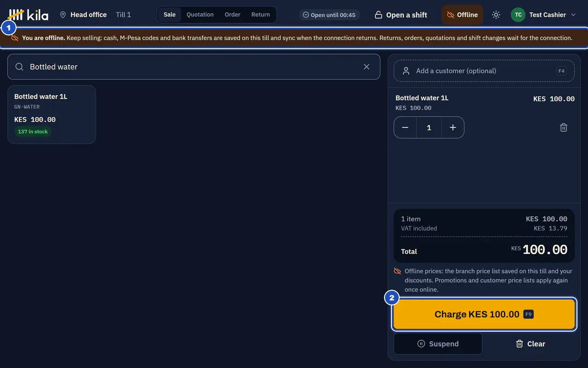The height and width of the screenshot is (368, 588).
Task: Click Open a shift button
Action: pyautogui.click(x=401, y=15)
